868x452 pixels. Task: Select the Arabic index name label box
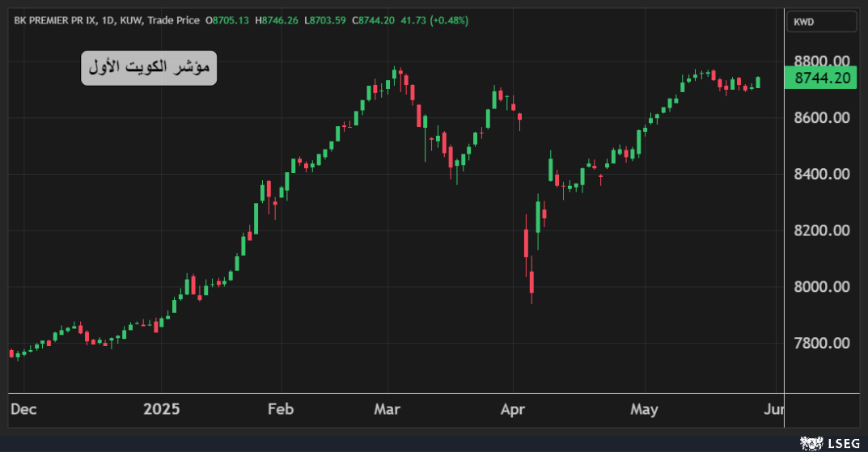click(149, 68)
